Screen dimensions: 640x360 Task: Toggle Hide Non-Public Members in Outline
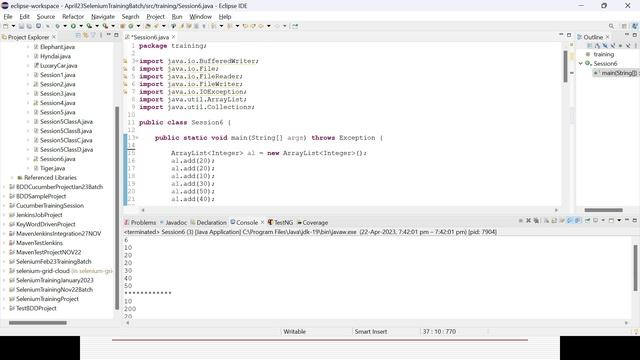coord(620,46)
